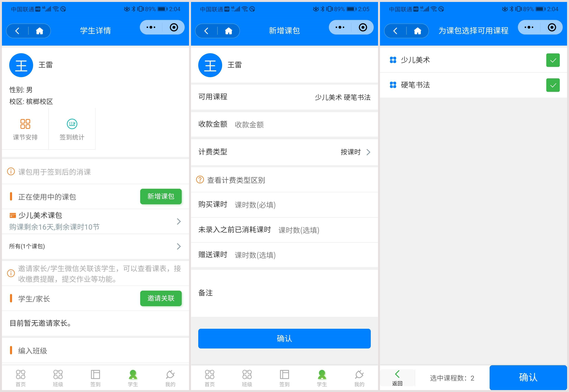Tap home icon on 为课包选择可用课程 screen
569x392 pixels.
click(417, 31)
